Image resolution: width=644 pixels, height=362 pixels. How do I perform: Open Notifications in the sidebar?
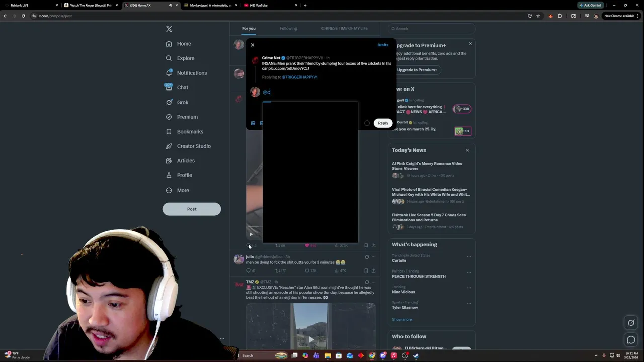click(186, 73)
